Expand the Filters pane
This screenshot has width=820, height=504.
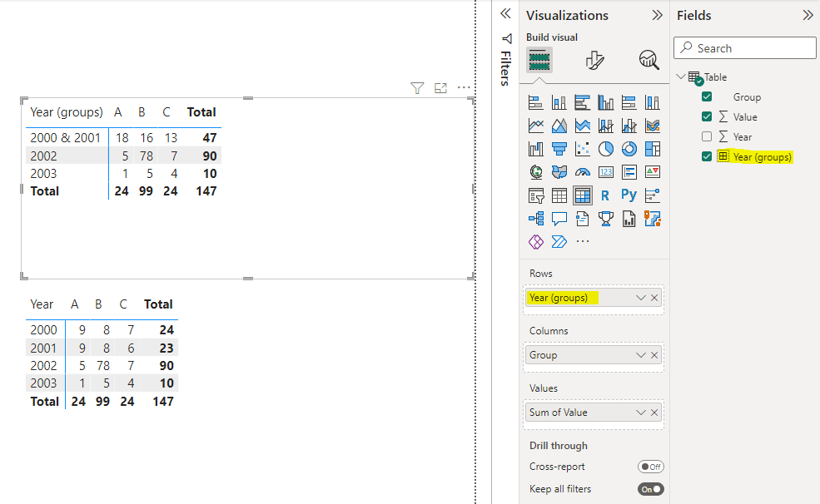click(505, 14)
